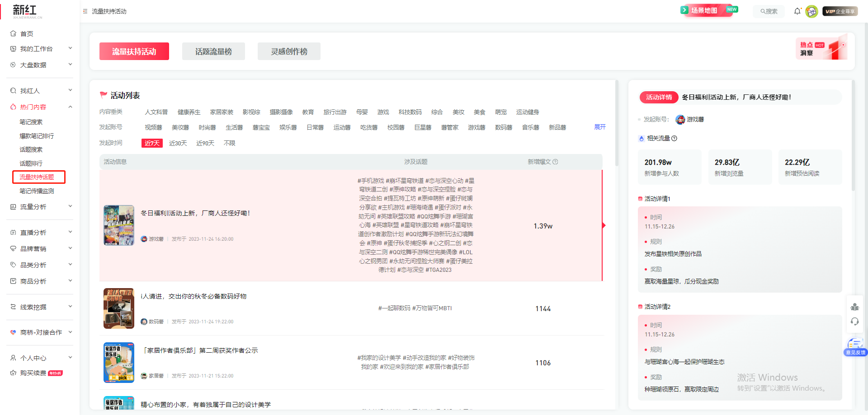Viewport: 868px width, 415px height.
Task: Open activity 「家居作者俱乐部」第二周获奖作者公示
Action: (x=199, y=350)
